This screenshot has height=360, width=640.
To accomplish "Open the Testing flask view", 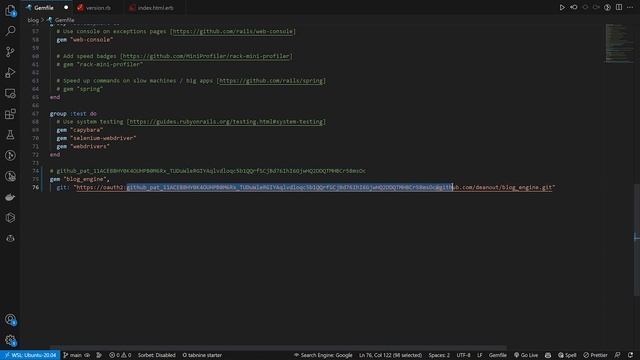I will click(x=10, y=135).
